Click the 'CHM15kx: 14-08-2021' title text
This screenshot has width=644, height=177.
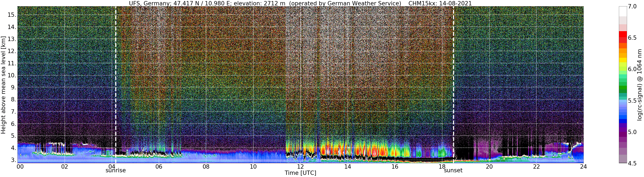(x=440, y=3)
